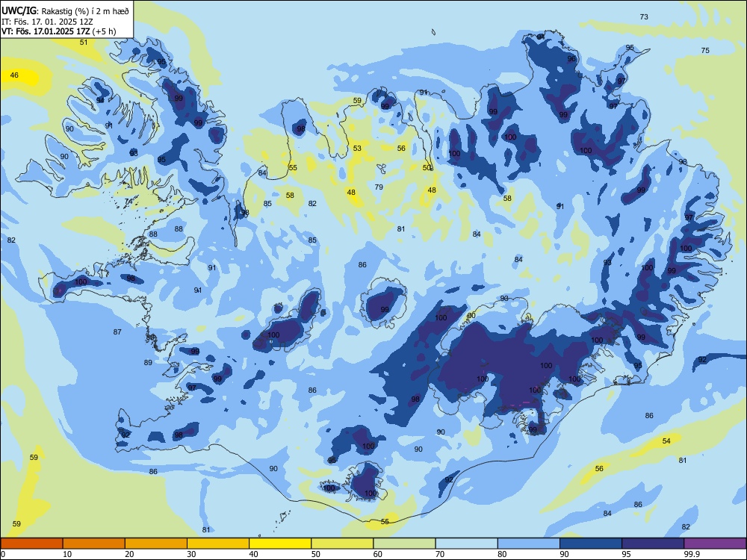Click the legend label '60'
The height and width of the screenshot is (560, 747).
378,554
